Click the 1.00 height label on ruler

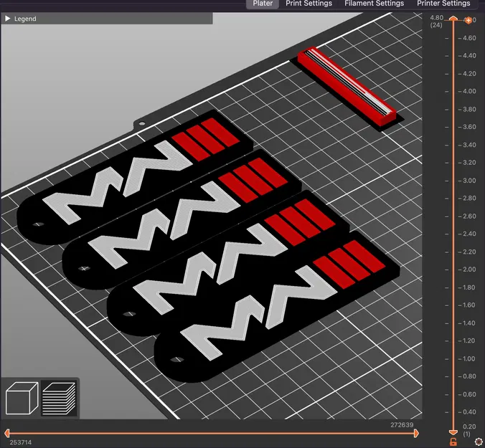pyautogui.click(x=467, y=359)
